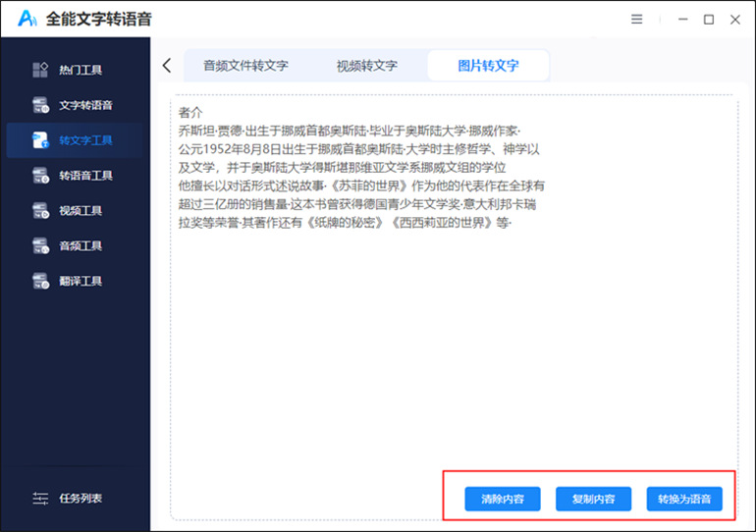Open the hamburger menu in title bar
The image size is (756, 532).
[637, 20]
